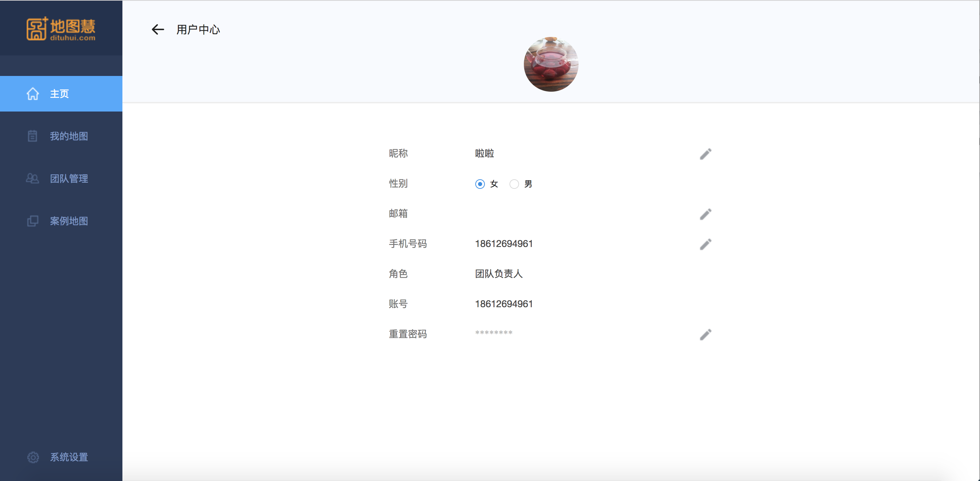
Task: Click the 邮箱 field label
Action: click(398, 213)
